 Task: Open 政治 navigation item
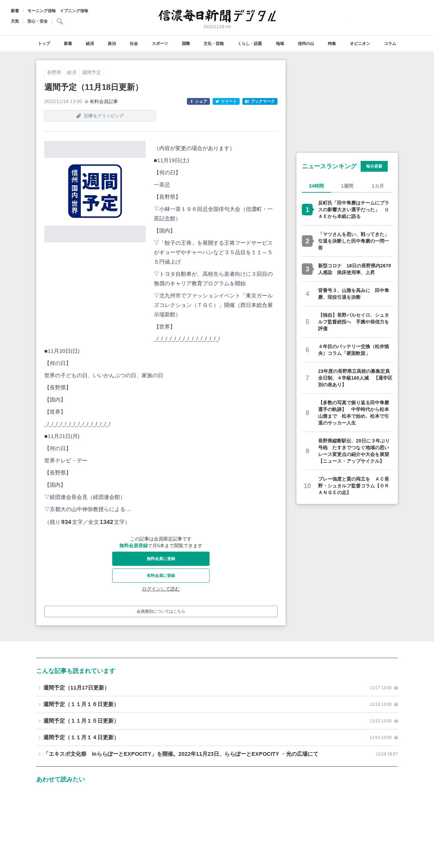tap(112, 44)
